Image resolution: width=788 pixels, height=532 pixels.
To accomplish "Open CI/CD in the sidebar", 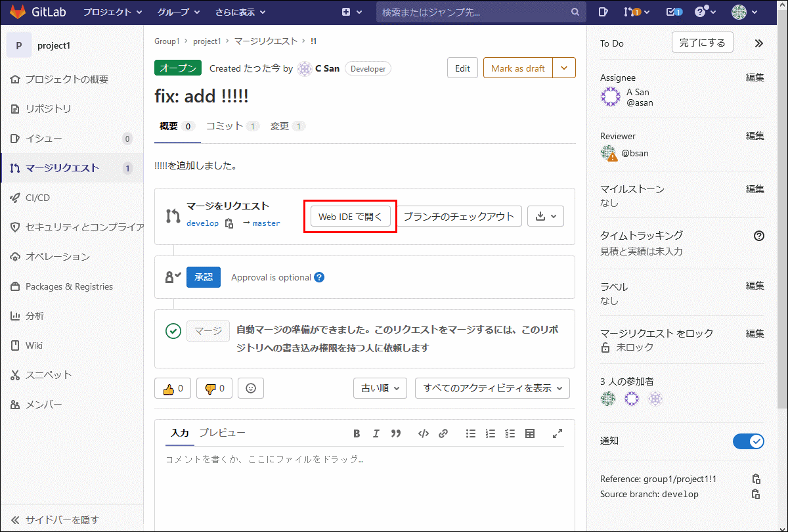I will tap(72, 198).
